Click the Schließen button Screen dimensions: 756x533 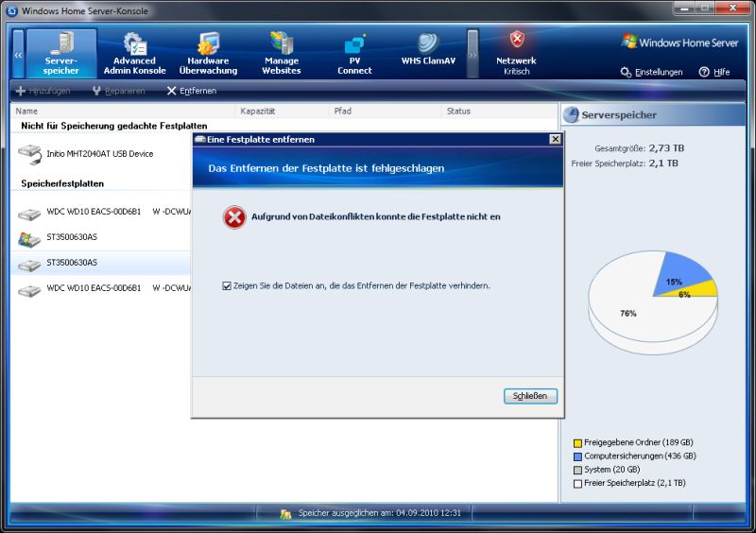click(530, 396)
